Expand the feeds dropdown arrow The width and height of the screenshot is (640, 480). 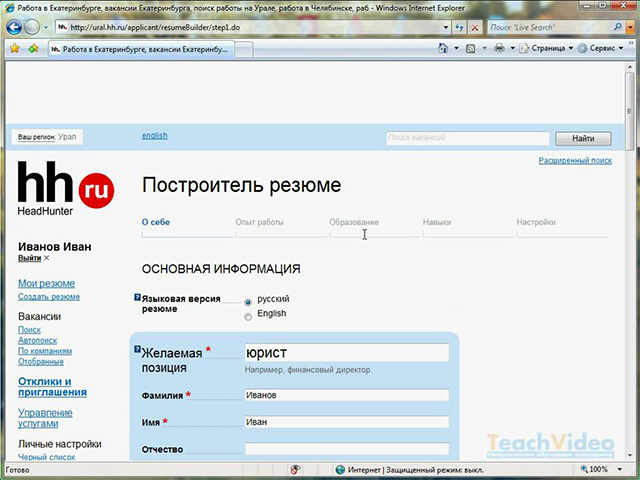coord(484,48)
